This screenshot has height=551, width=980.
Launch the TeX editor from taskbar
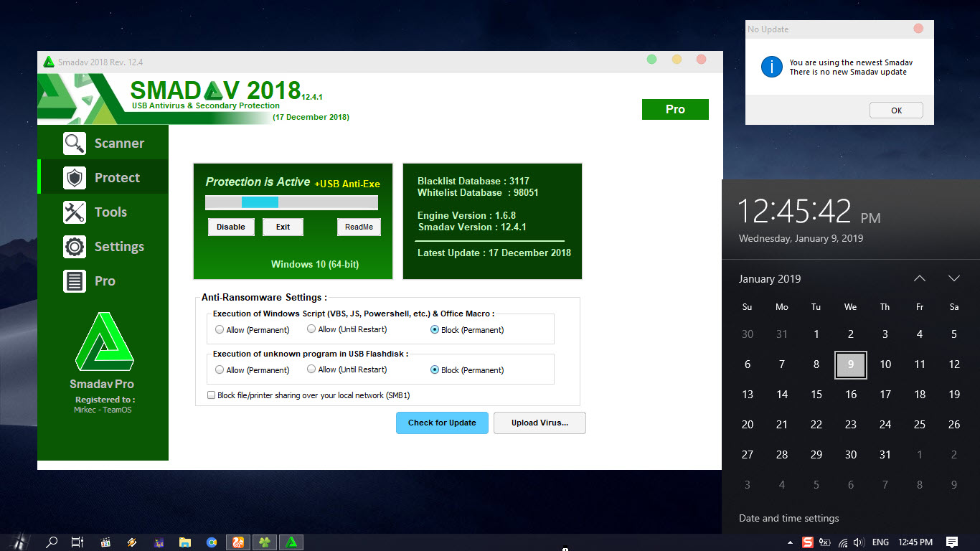(158, 542)
